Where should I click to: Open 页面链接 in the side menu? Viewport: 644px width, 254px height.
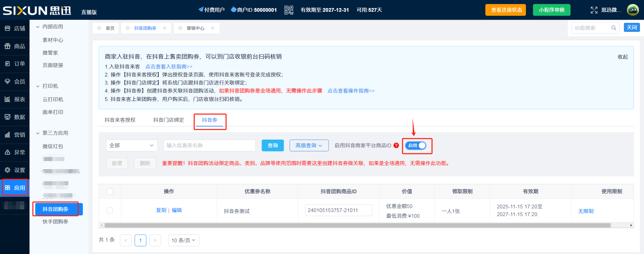[53, 65]
